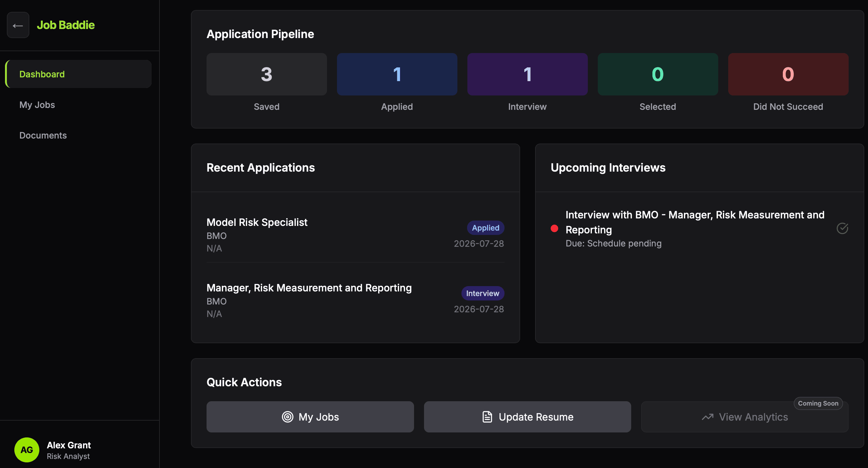Select Dashboard in the sidebar
The width and height of the screenshot is (868, 468).
79,74
